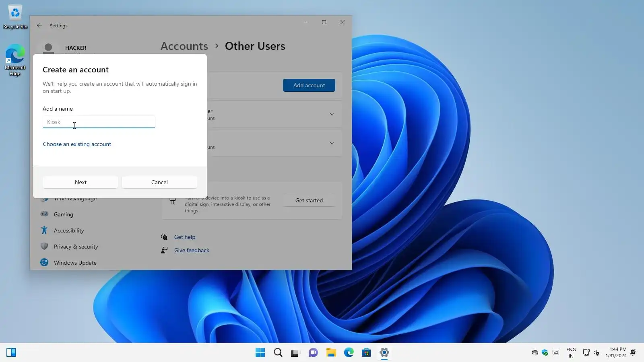644x362 pixels.
Task: Open Windows Security from the tray shield
Action: point(545,353)
